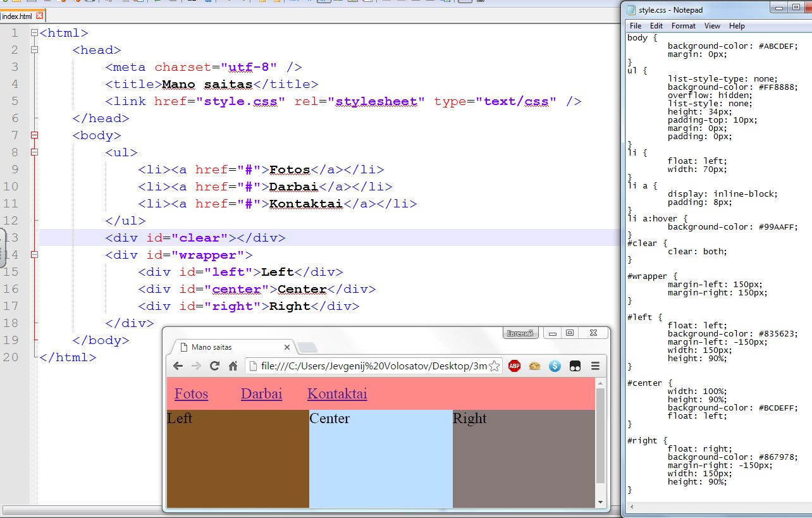
Task: Click 'clear: both;' line in Notepad
Action: pos(698,252)
